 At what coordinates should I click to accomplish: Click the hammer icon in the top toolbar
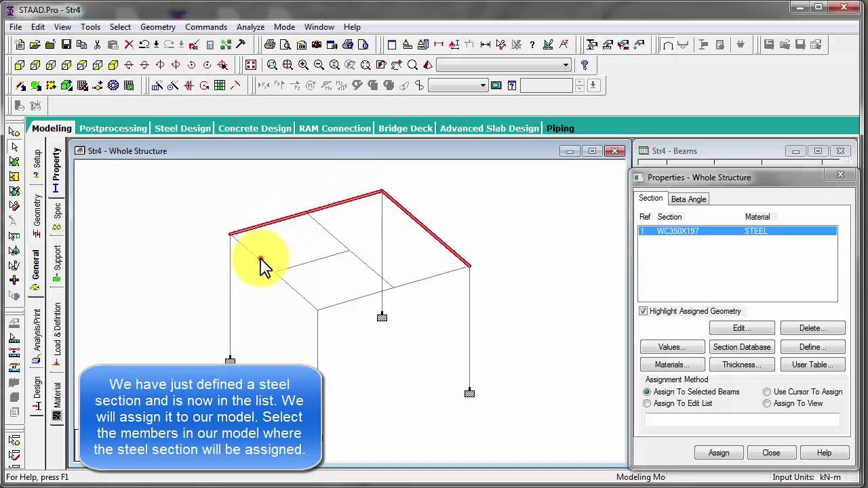pos(240,45)
